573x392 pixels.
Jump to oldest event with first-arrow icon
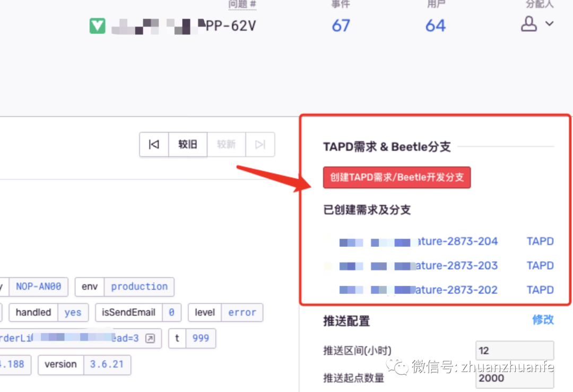click(154, 144)
